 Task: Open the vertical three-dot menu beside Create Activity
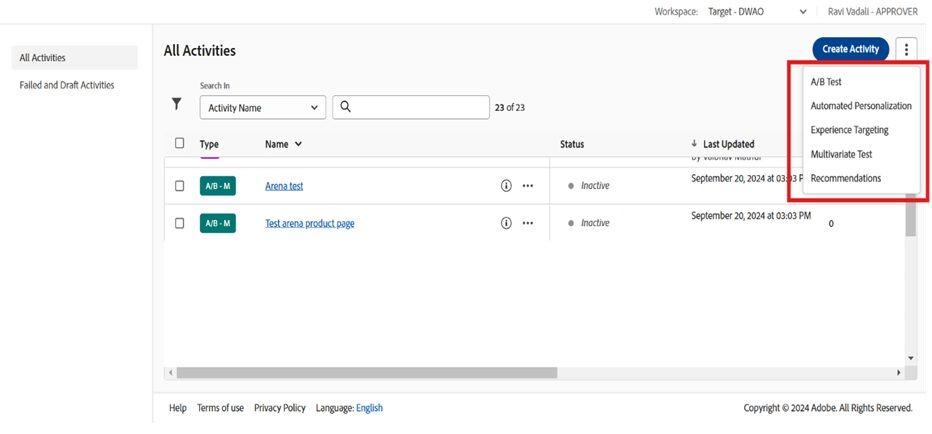(x=906, y=49)
